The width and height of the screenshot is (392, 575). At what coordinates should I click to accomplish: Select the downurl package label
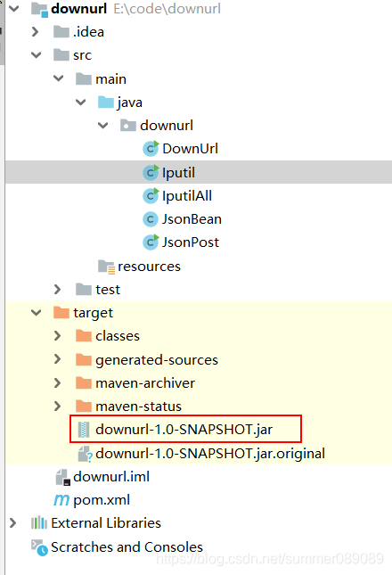pos(167,126)
